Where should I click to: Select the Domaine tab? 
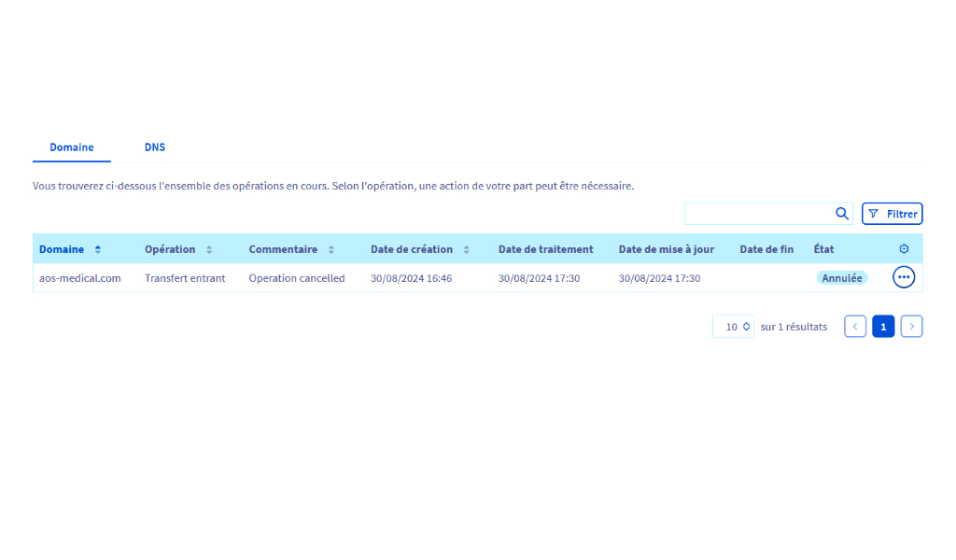click(72, 147)
